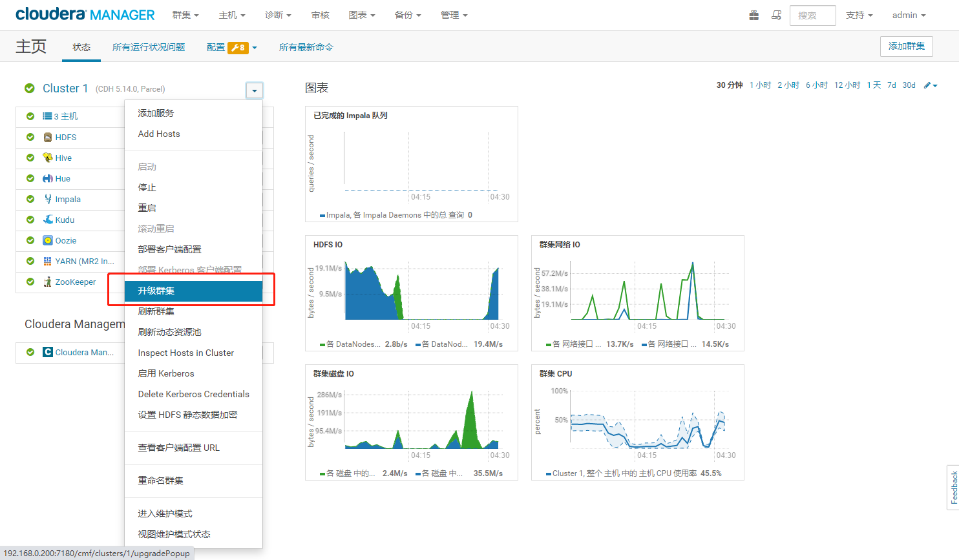Viewport: 959px width, 560px height.
Task: Select the 1 小时 time range
Action: [x=760, y=85]
